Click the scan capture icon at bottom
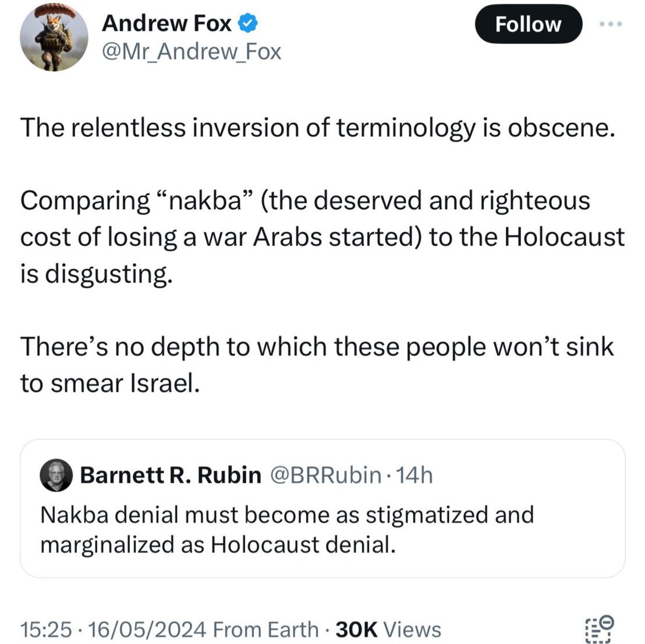The height and width of the screenshot is (644, 645). point(600,629)
